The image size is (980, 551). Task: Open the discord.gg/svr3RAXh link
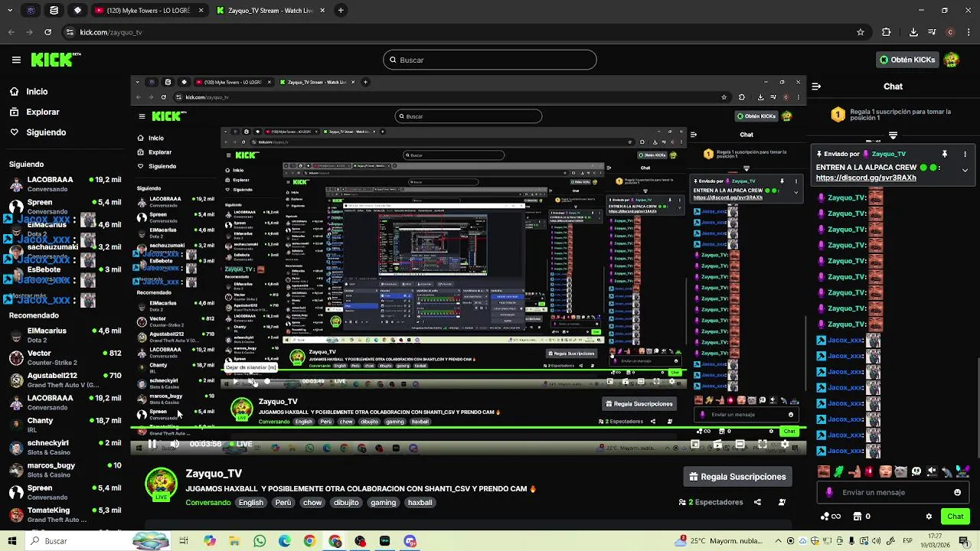[x=866, y=178]
